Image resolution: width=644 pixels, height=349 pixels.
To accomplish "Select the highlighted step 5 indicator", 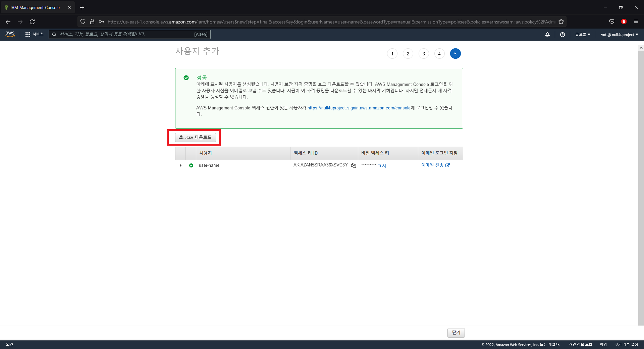I will (x=455, y=54).
